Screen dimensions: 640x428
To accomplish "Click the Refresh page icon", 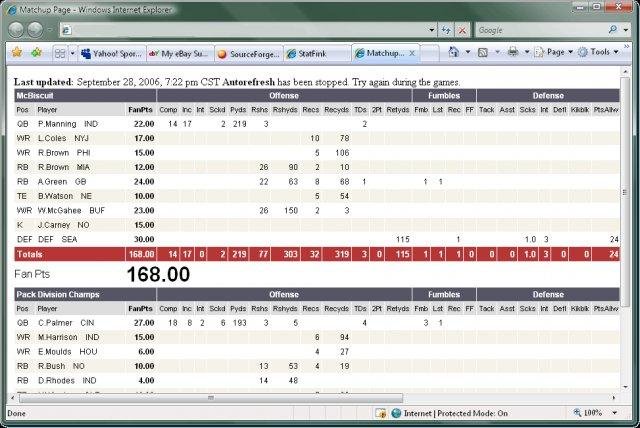I will click(x=446, y=30).
